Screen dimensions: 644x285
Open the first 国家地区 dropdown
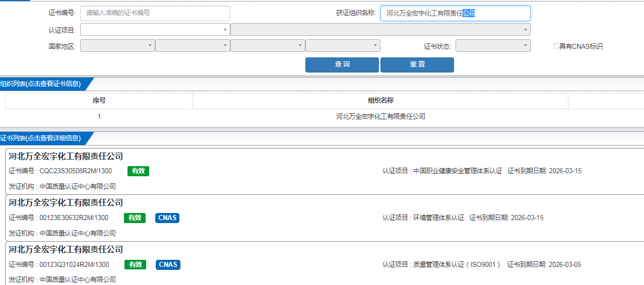click(117, 46)
